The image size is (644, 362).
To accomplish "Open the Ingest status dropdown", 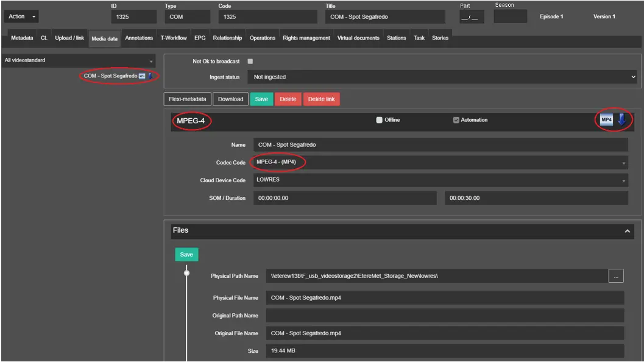I will (x=442, y=77).
